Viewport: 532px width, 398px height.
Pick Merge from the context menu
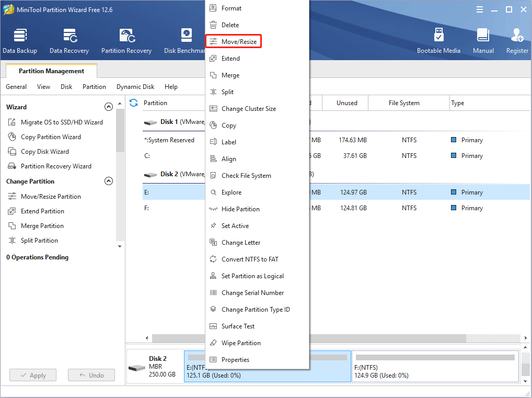[257, 75]
